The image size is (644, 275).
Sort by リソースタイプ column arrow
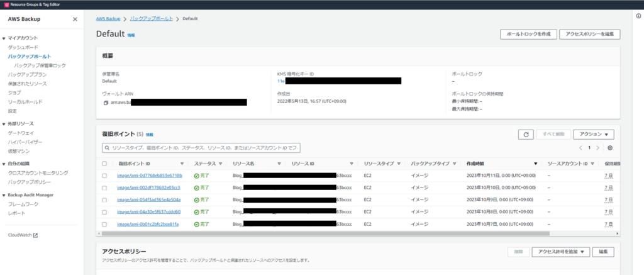coord(398,164)
